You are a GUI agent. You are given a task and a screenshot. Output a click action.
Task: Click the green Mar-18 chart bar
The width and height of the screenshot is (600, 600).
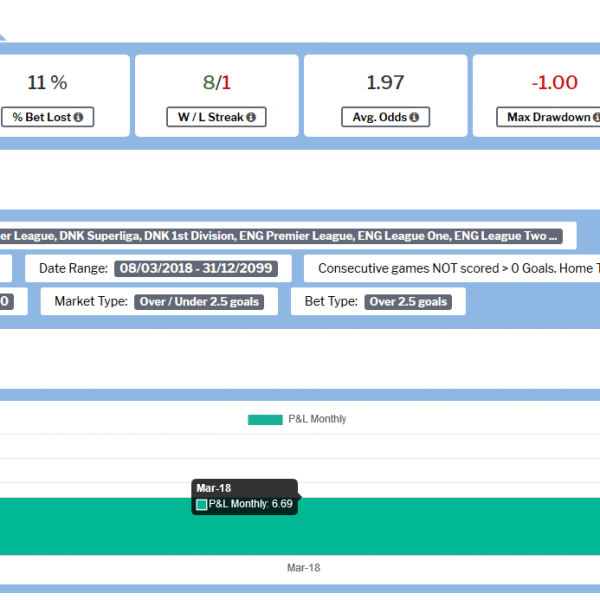tap(300, 526)
